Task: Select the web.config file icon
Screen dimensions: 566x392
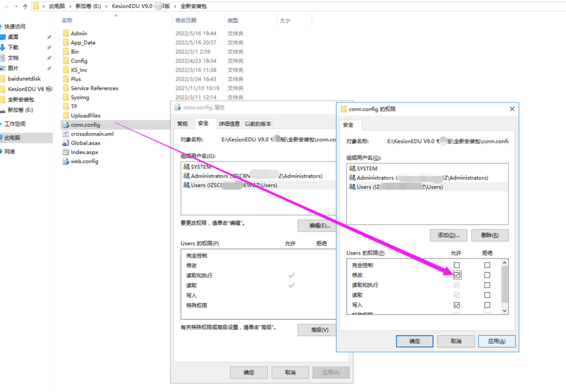Action: [x=66, y=161]
